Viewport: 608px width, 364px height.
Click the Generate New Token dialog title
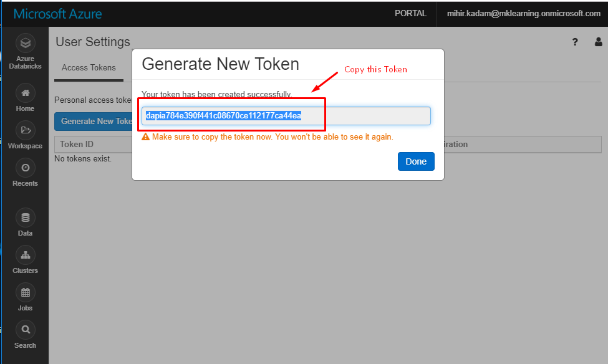point(220,64)
